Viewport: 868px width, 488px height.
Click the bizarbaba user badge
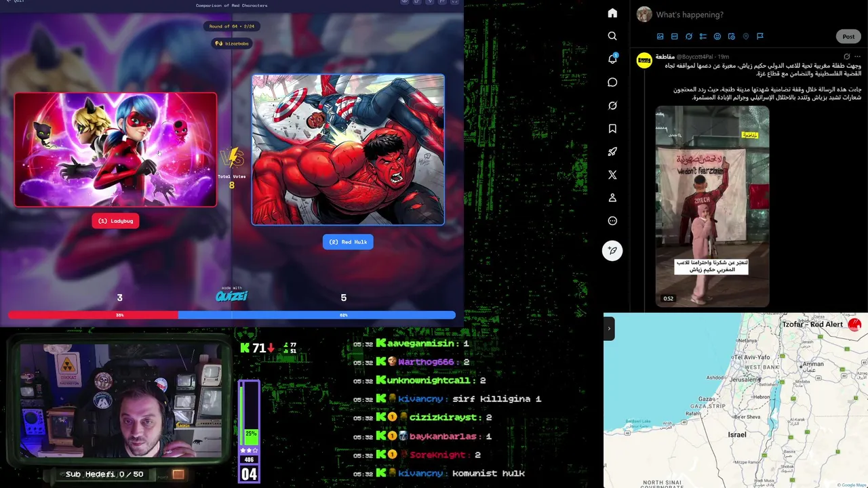(232, 43)
